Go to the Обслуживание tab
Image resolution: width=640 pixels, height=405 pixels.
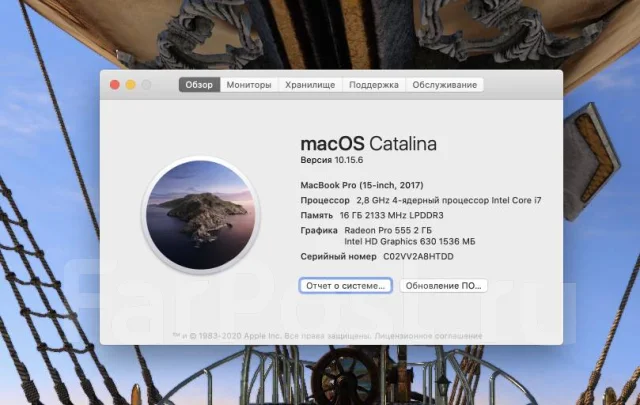444,85
